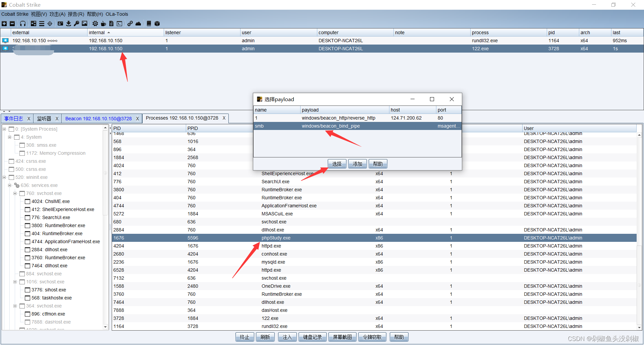644x345 pixels.
Task: Collapse the 520: wininit.exe tree node
Action: click(4, 178)
